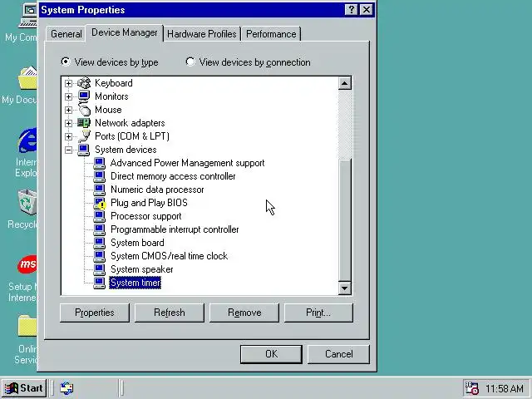Viewport: 532px width, 399px height.
Task: Click the Task Scheduler tray icon
Action: 471,388
